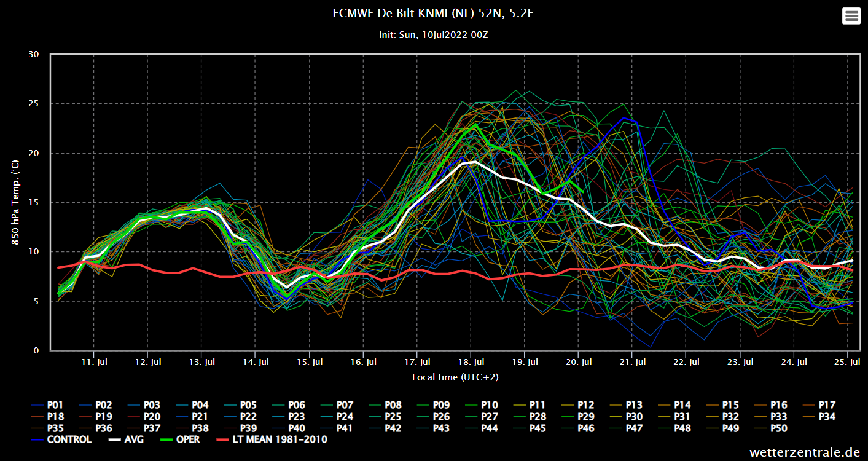Viewport: 868px width, 461px height.
Task: Hide the P05 series via legend
Action: (240, 405)
